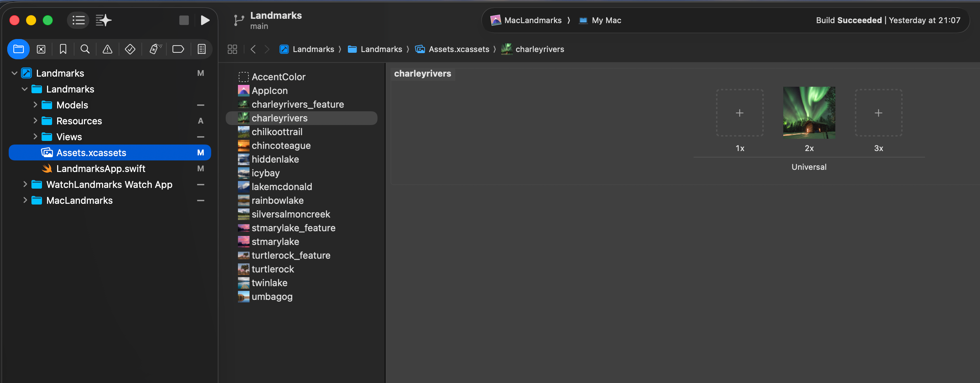Click the Run play button
This screenshot has width=980, height=383.
[x=205, y=20]
